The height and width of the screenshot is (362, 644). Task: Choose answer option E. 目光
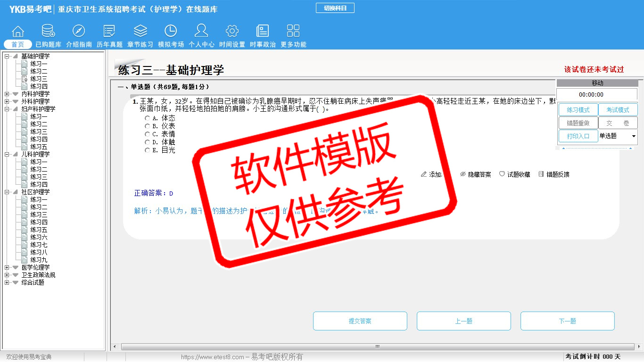point(148,150)
